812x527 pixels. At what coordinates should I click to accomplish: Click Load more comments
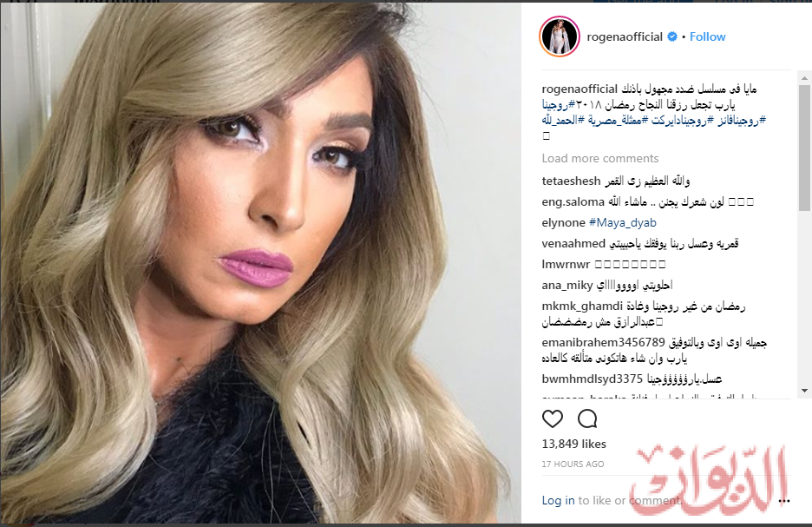[x=600, y=159]
